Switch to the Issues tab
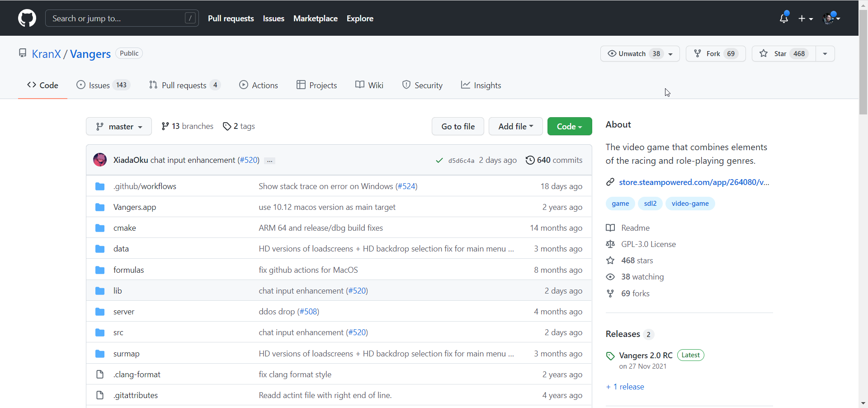The image size is (868, 408). 103,85
